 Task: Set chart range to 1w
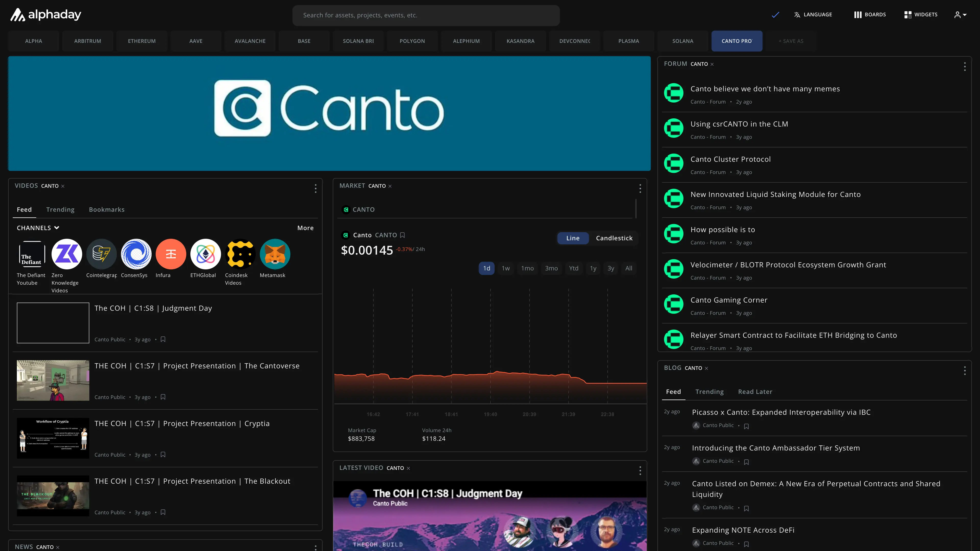pyautogui.click(x=506, y=268)
